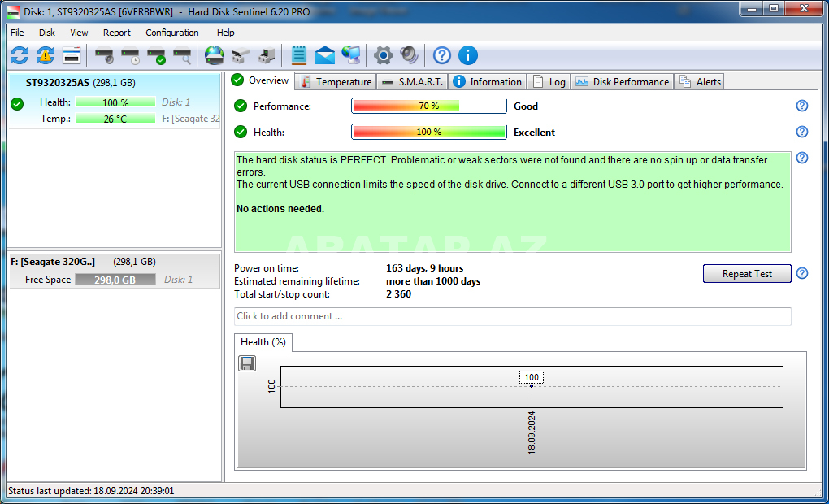Click the disk panel layout toolbar icon
Screen dimensions: 829x504
pyautogui.click(x=72, y=55)
